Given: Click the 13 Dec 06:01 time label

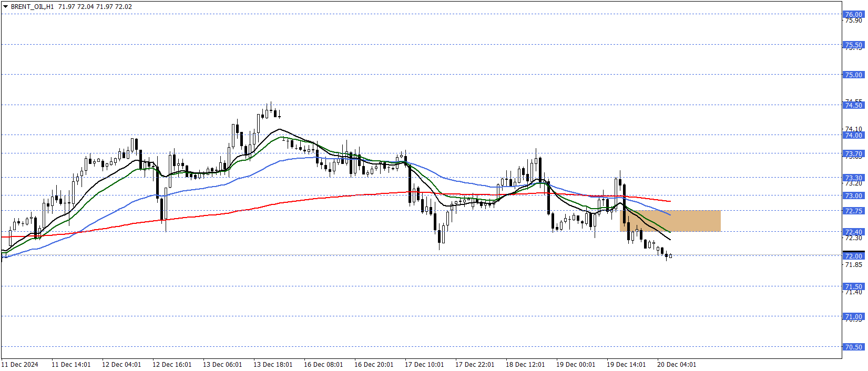Looking at the screenshot, I should coord(222,365).
